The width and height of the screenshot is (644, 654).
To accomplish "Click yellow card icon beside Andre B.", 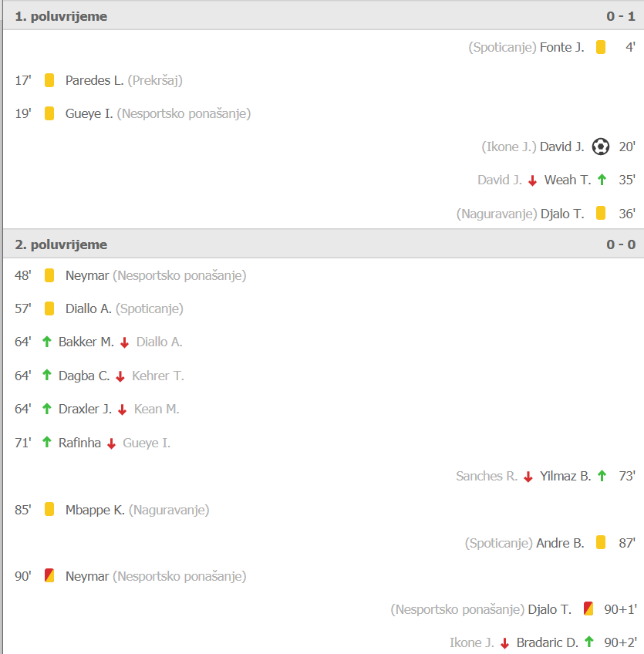I will click(x=601, y=543).
